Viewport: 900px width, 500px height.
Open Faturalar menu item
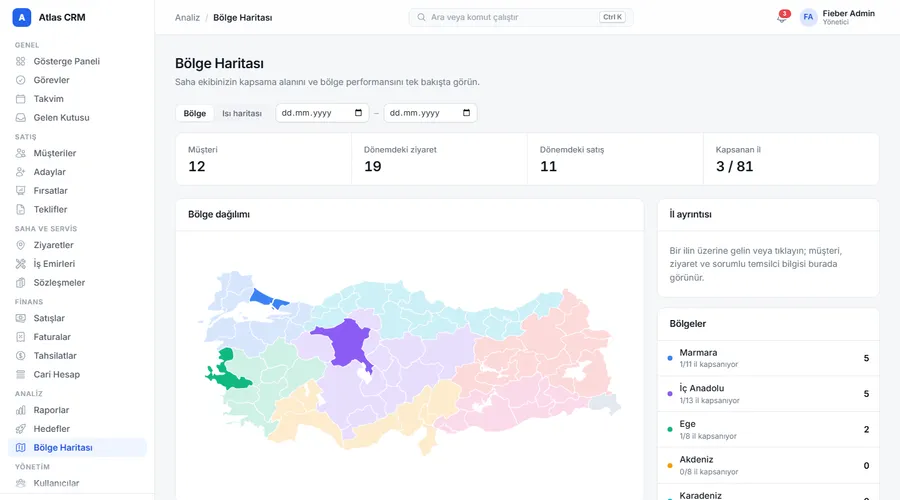point(77,337)
